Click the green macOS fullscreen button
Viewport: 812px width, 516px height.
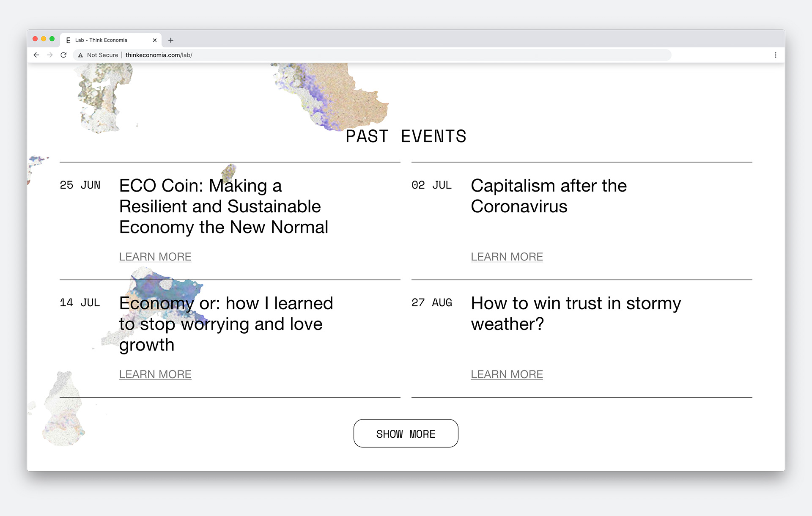[52, 39]
